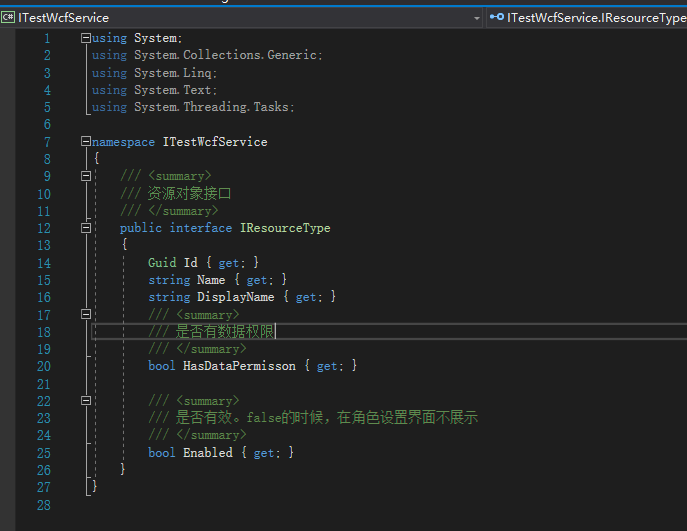Click IResourceType in the interface declaration
This screenshot has height=531, width=687.
(284, 228)
